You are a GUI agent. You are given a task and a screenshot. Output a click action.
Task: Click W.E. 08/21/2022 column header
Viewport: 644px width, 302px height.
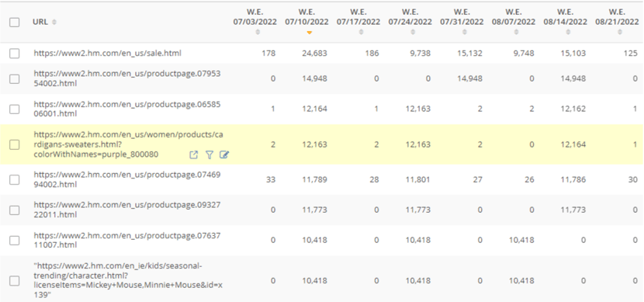coord(618,18)
